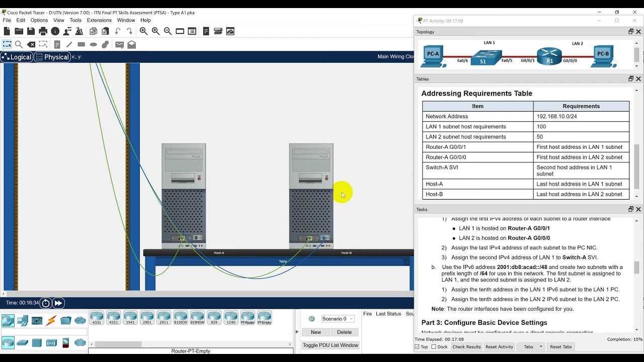Click the New file toolbar icon

coord(7,31)
